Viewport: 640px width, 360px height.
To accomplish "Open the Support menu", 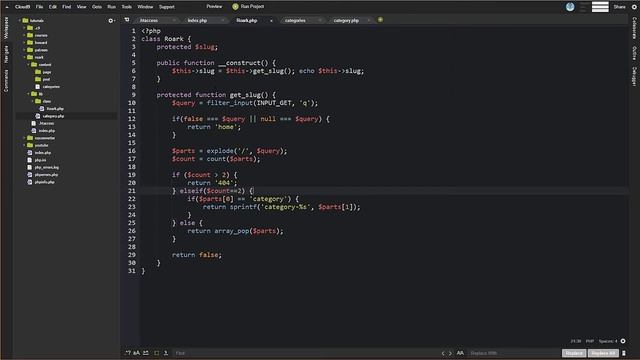I will pyautogui.click(x=167, y=7).
